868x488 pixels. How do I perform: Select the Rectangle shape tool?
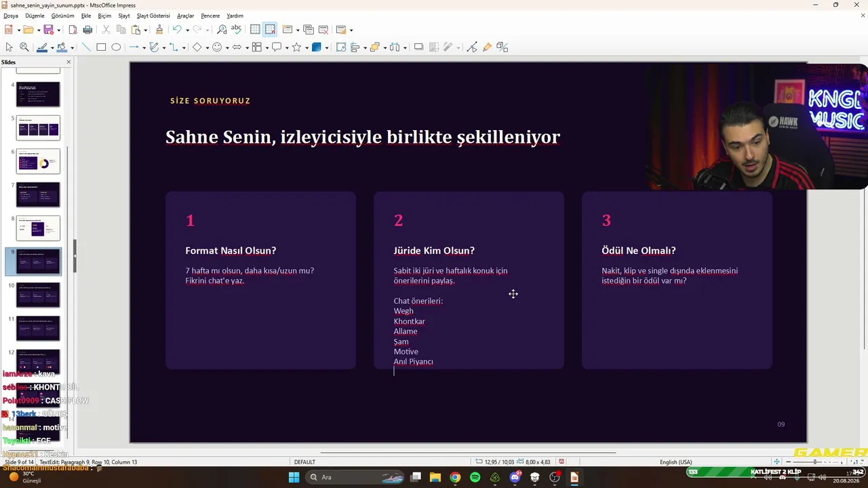click(x=101, y=47)
